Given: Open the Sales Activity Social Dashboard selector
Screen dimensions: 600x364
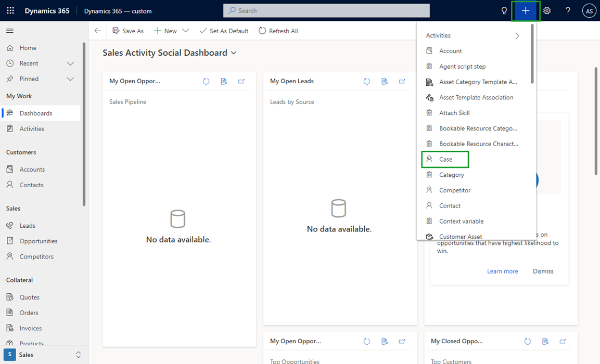Looking at the screenshot, I should (233, 53).
